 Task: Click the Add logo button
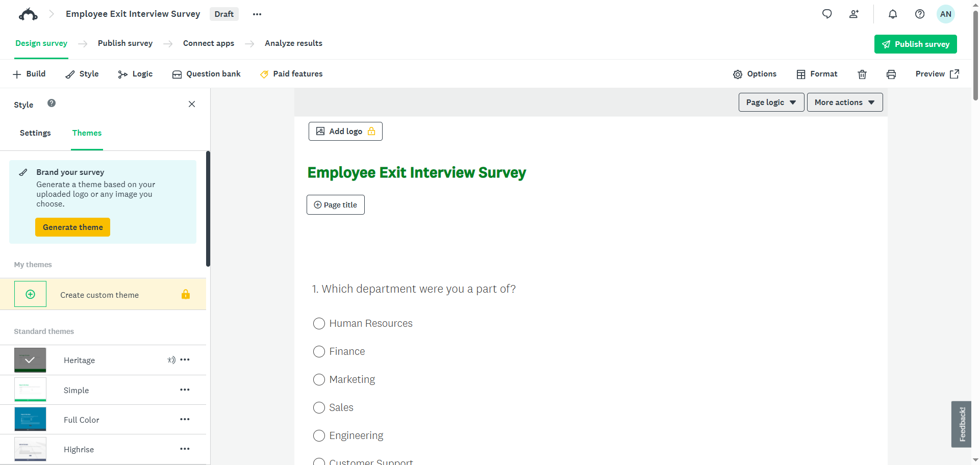(x=345, y=132)
